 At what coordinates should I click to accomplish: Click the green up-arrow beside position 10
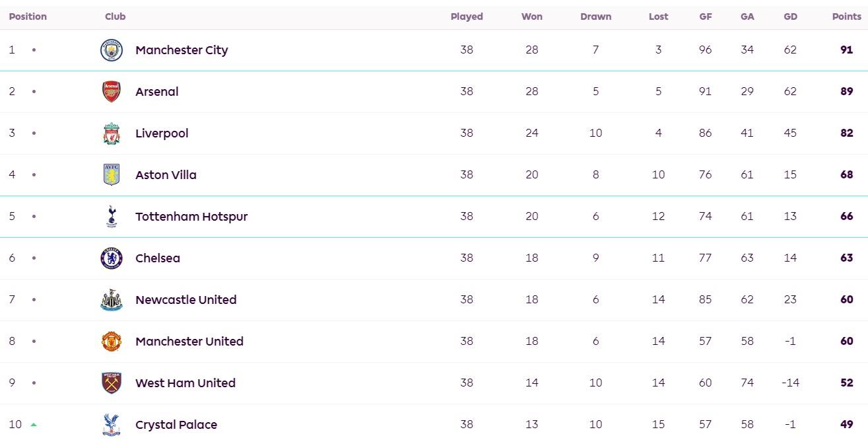[x=34, y=425]
